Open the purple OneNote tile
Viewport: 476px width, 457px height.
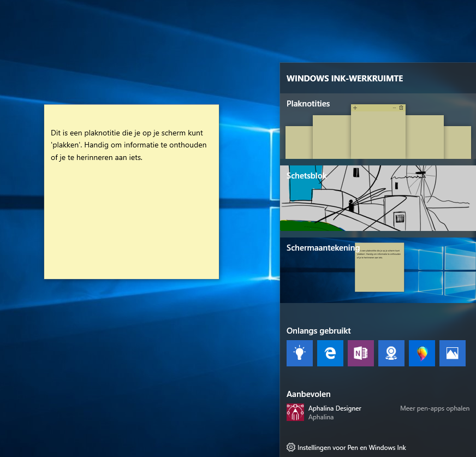click(360, 353)
